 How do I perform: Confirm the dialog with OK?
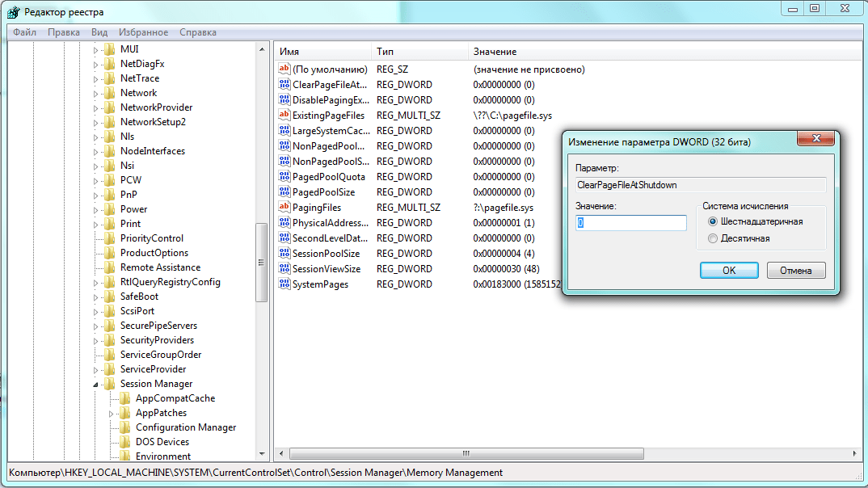click(728, 270)
